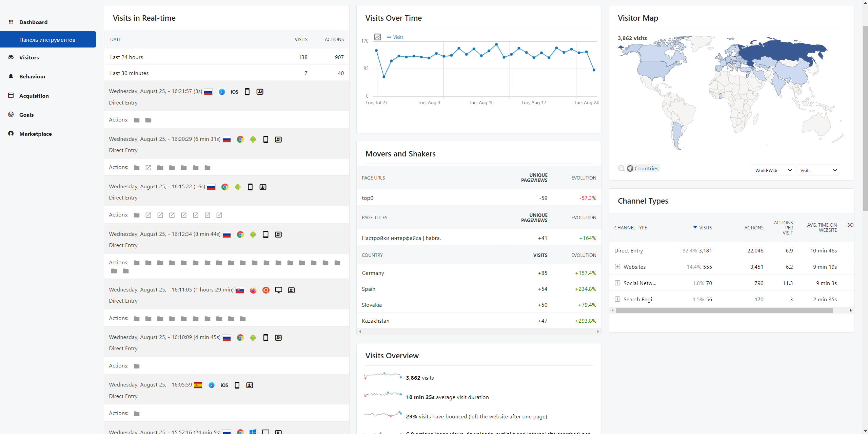
Task: Click the smartphone device icon on 16:20:29 visit
Action: [x=266, y=139]
